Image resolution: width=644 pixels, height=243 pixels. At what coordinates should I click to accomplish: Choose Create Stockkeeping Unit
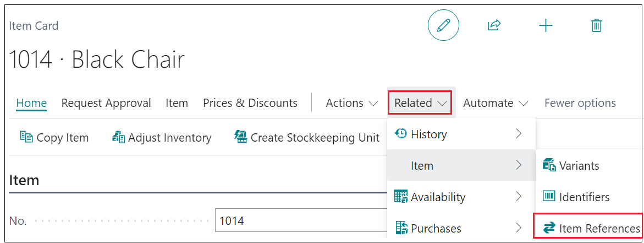[307, 138]
